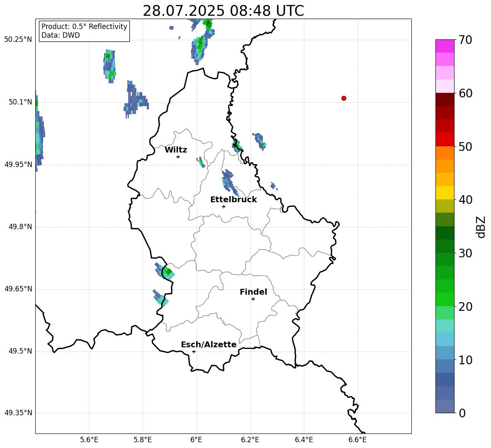
Task: Click the colorbar tick label 10
Action: [465, 360]
